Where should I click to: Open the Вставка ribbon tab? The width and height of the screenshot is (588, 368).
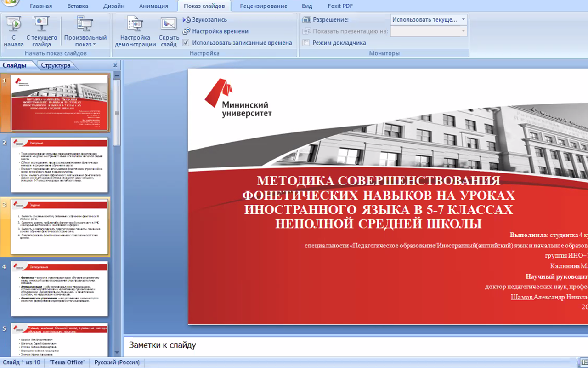[x=78, y=6]
